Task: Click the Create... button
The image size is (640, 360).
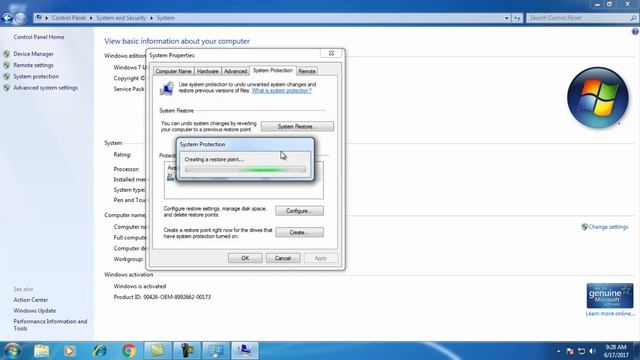Action: (299, 232)
